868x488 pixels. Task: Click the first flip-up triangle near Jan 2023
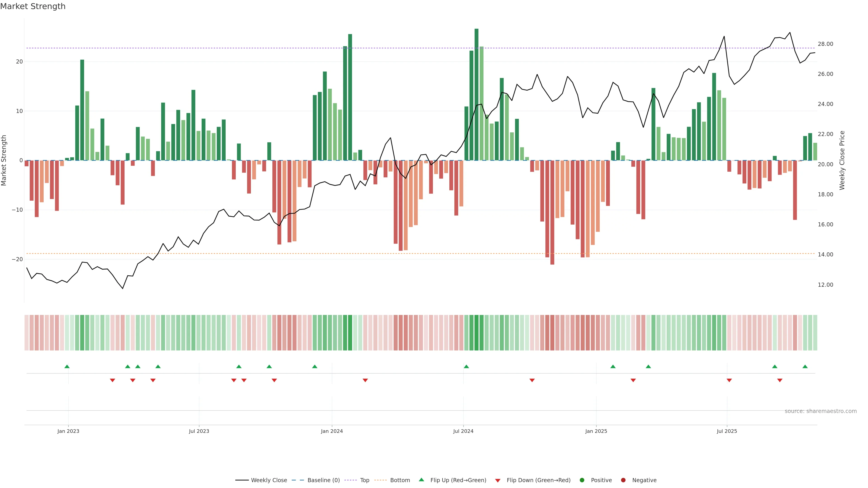click(67, 366)
